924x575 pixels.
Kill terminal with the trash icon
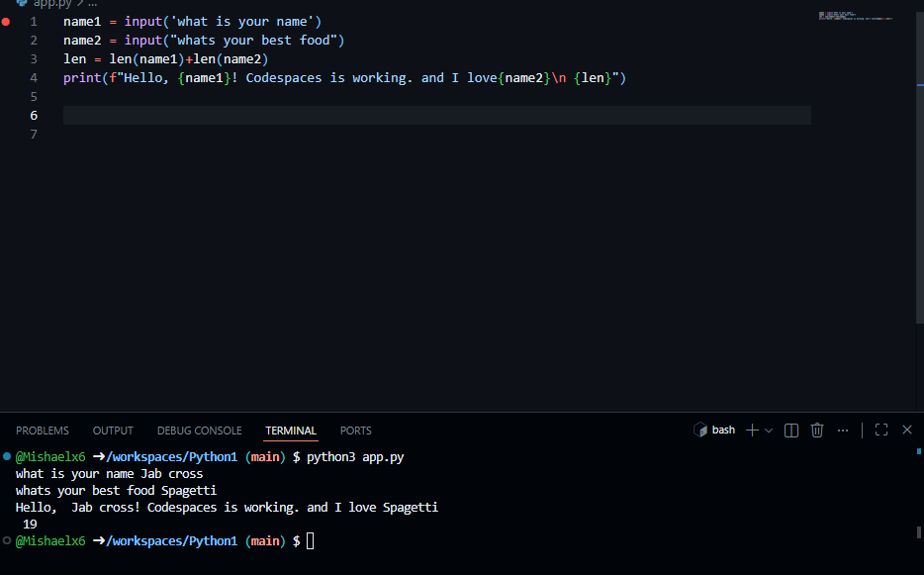(817, 430)
